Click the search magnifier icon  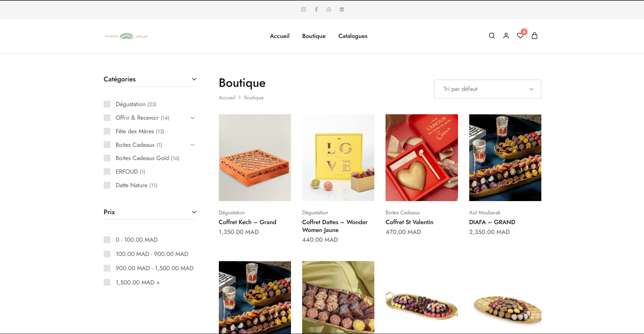(492, 36)
